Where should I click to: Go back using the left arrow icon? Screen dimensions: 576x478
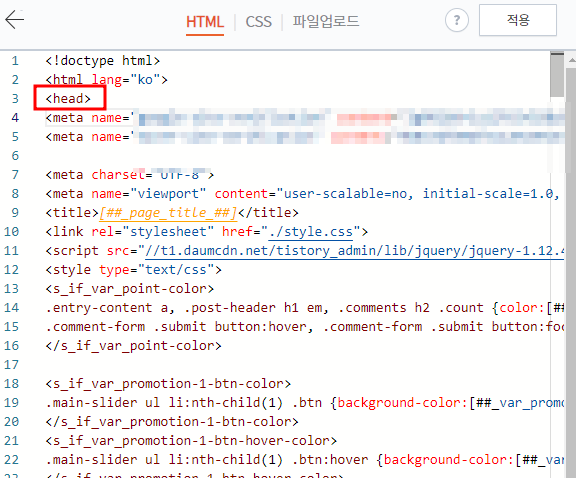pos(15,19)
